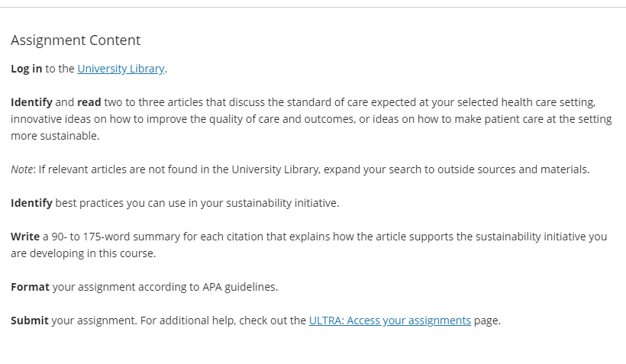
Task: Open the ULTRA: Access your assignments link
Action: click(x=390, y=321)
